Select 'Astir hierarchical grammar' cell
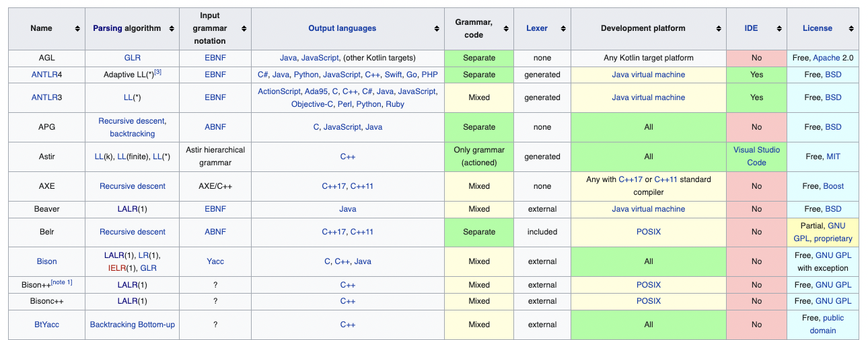 [x=215, y=157]
